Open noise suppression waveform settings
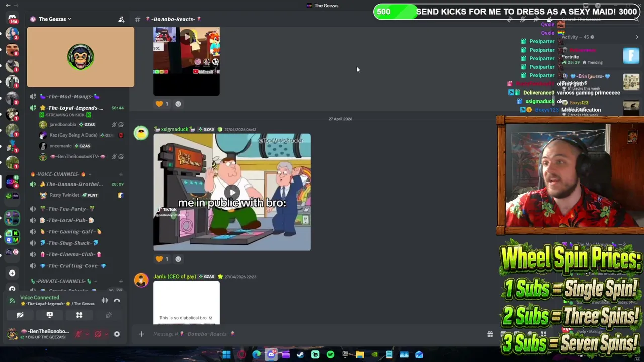This screenshot has width=644, height=362. click(105, 301)
